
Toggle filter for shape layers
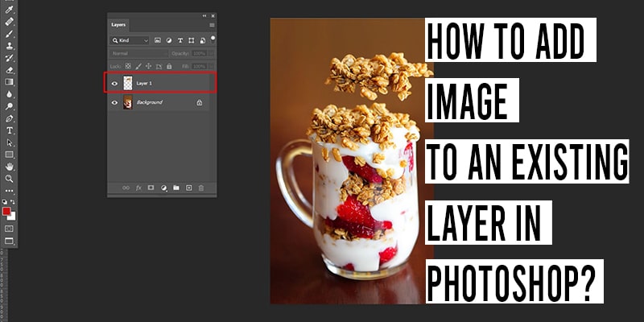click(x=192, y=41)
